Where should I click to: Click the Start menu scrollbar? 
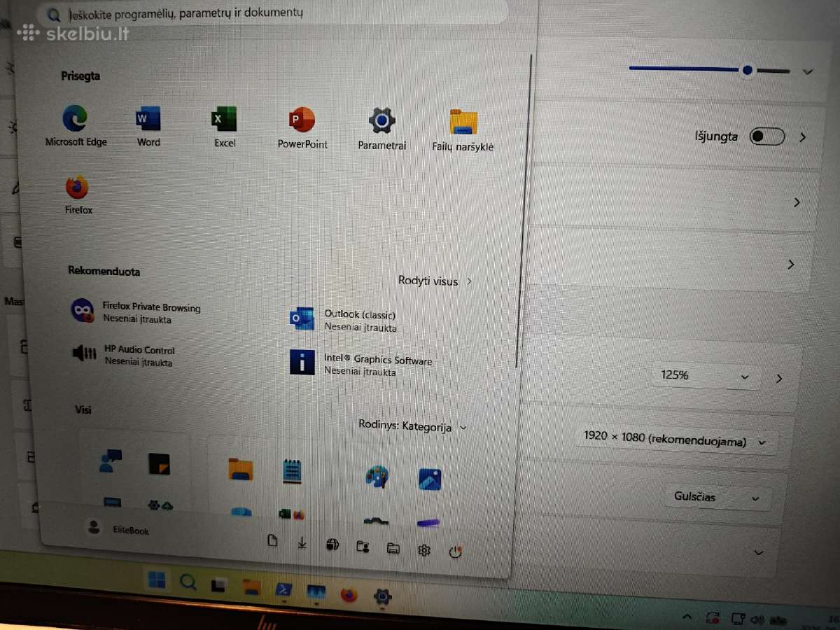pos(522,209)
